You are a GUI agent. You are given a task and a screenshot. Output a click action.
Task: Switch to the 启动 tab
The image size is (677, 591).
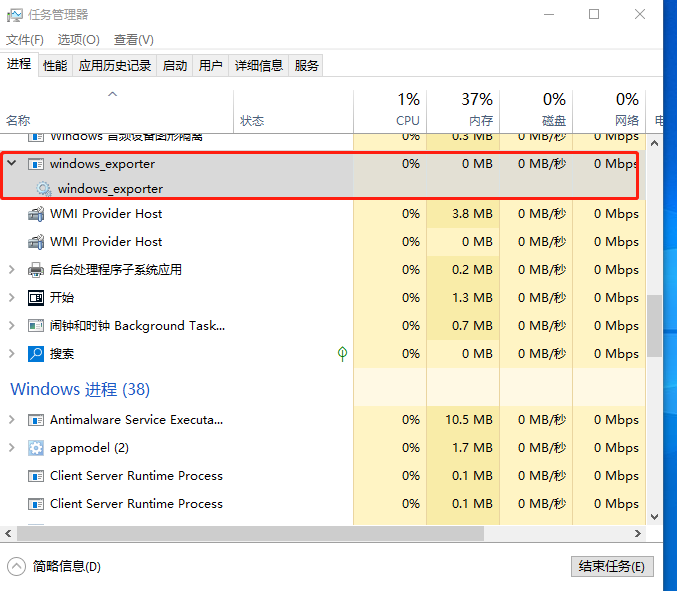175,66
